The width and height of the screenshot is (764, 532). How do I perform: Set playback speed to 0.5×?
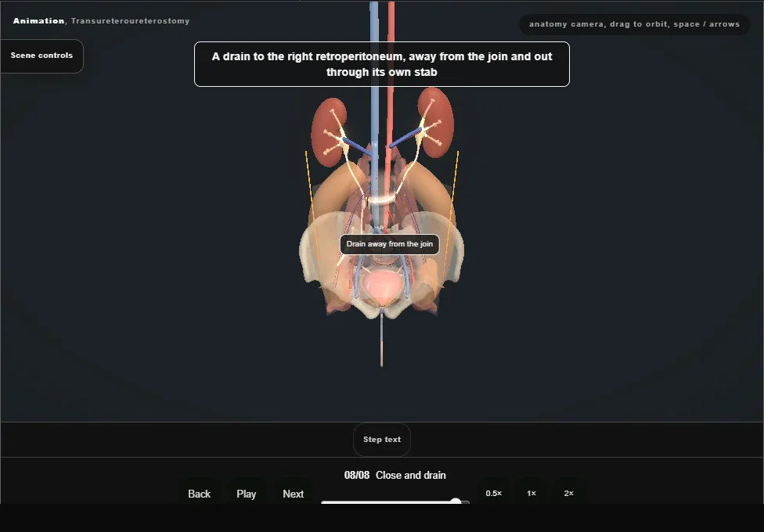pyautogui.click(x=494, y=493)
